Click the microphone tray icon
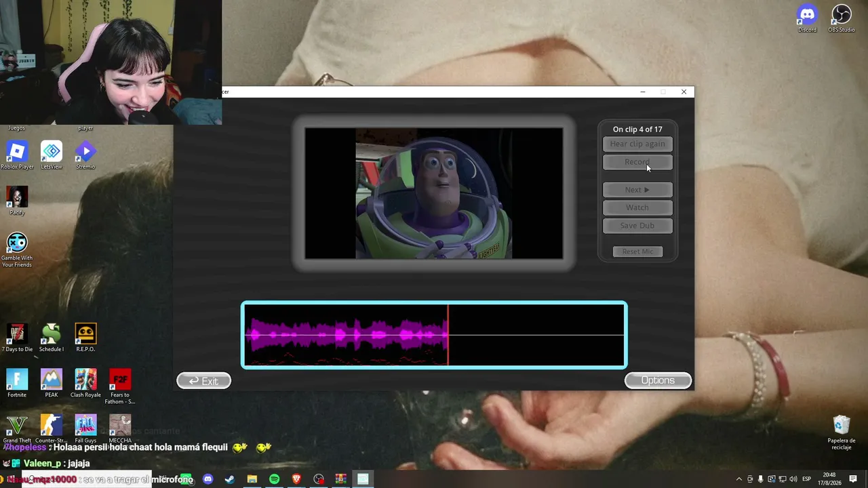This screenshot has height=488, width=868. (x=760, y=479)
